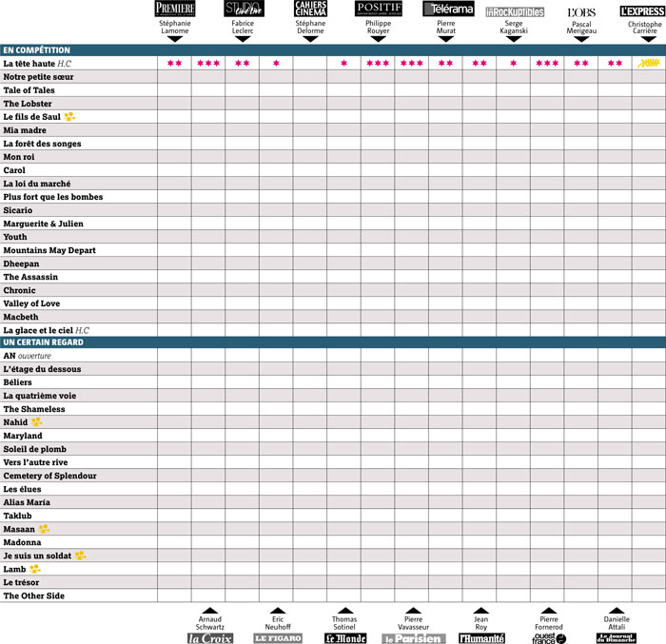
Task: Click the Le Parisien logo
Action: click(414, 638)
